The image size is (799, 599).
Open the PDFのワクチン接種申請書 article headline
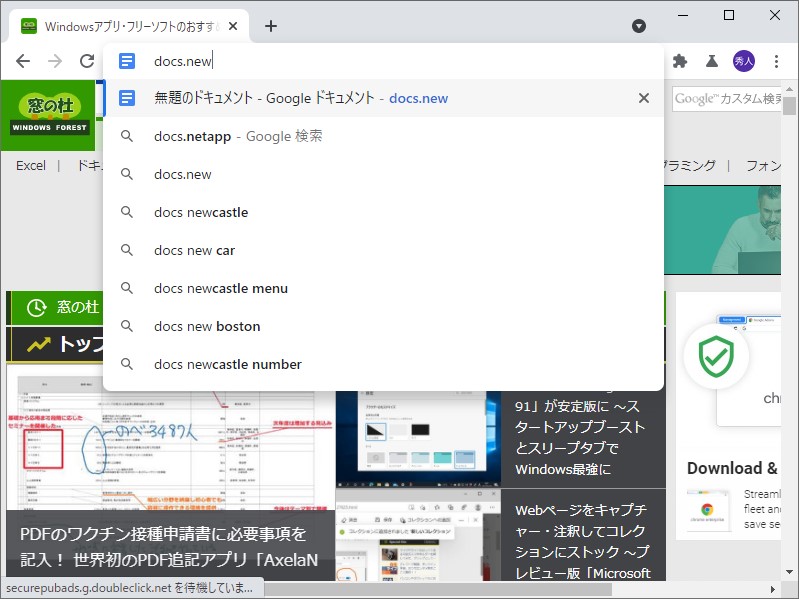point(169,547)
